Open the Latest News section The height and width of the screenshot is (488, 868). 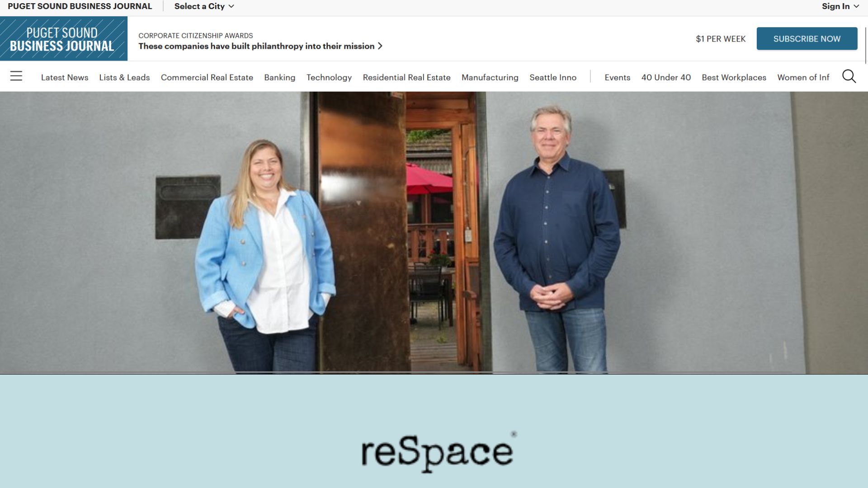click(x=65, y=77)
